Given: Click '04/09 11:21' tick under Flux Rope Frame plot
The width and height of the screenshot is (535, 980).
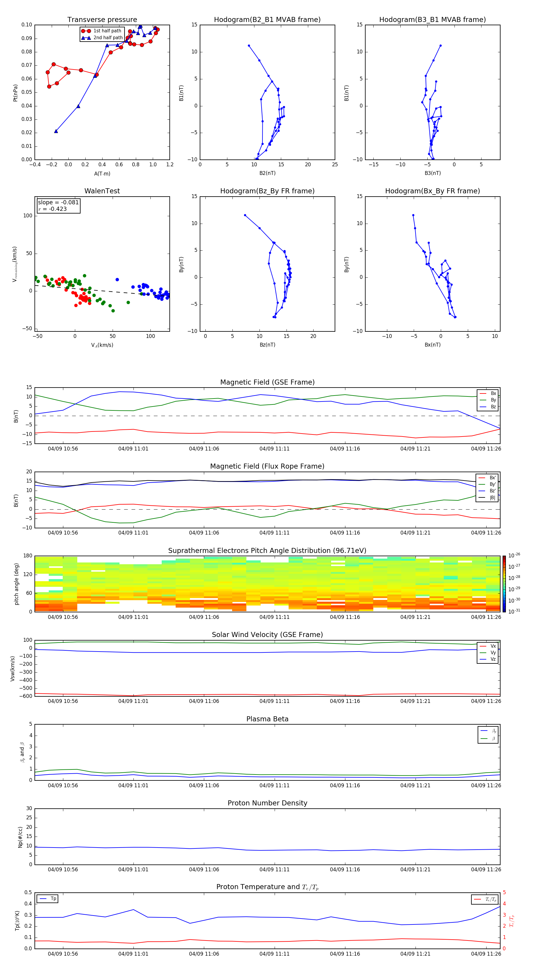Looking at the screenshot, I should click(416, 533).
